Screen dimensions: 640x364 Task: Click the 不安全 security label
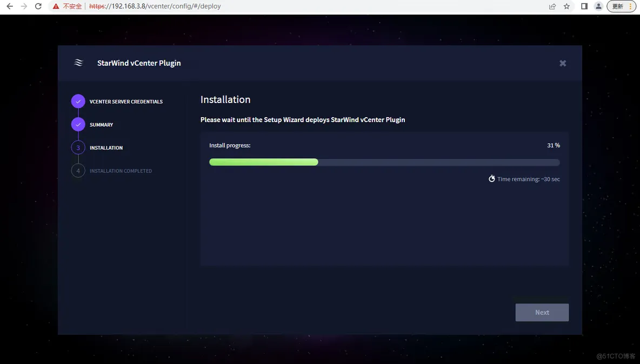point(72,6)
